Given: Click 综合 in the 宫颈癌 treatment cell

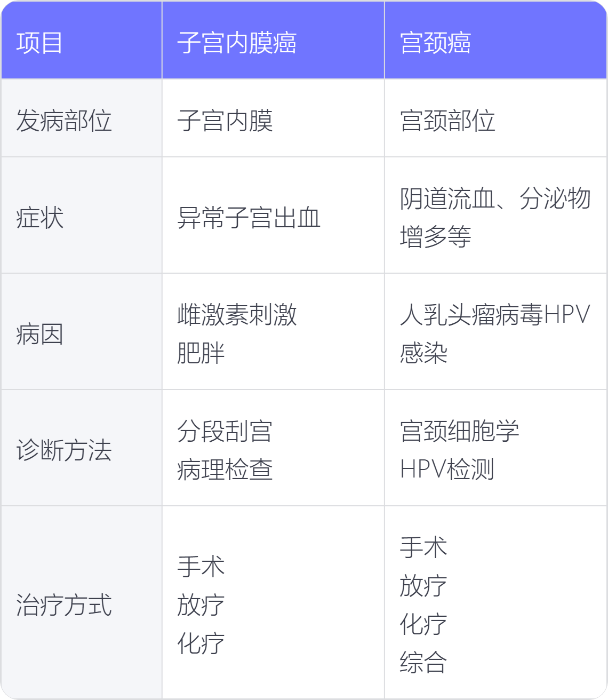Looking at the screenshot, I should pyautogui.click(x=423, y=663).
